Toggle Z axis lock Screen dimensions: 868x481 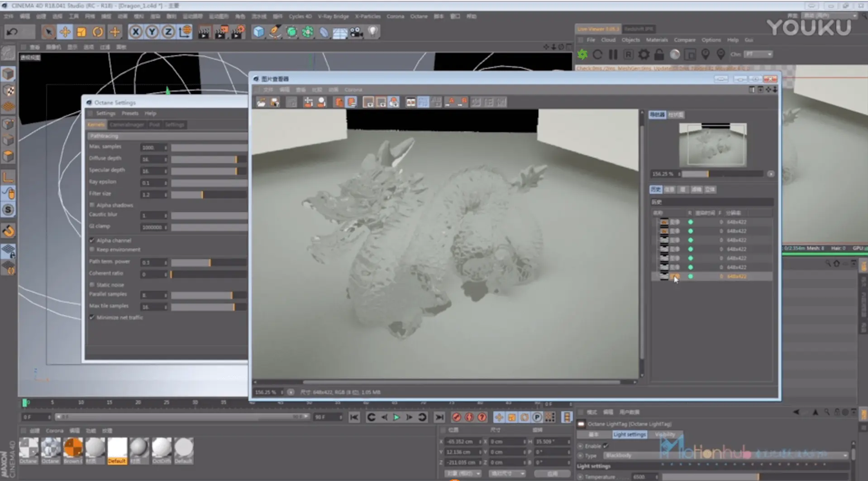(x=168, y=32)
